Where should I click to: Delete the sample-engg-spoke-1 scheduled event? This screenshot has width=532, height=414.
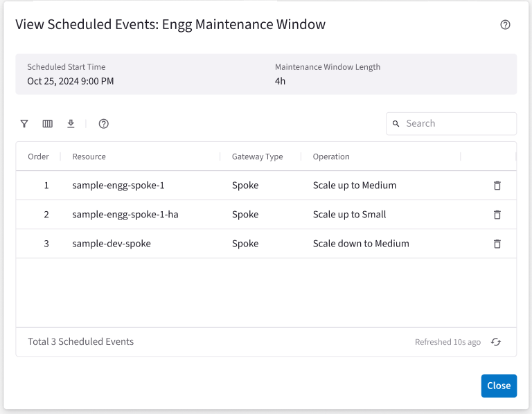click(x=497, y=186)
